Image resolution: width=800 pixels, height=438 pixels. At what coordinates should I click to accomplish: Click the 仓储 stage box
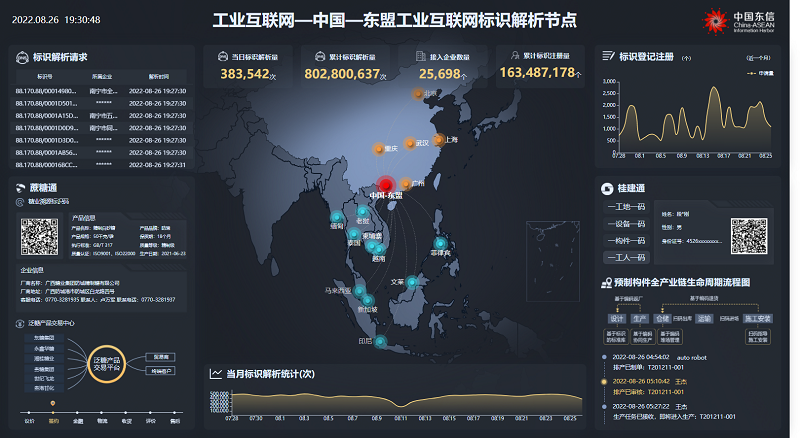[x=662, y=319]
